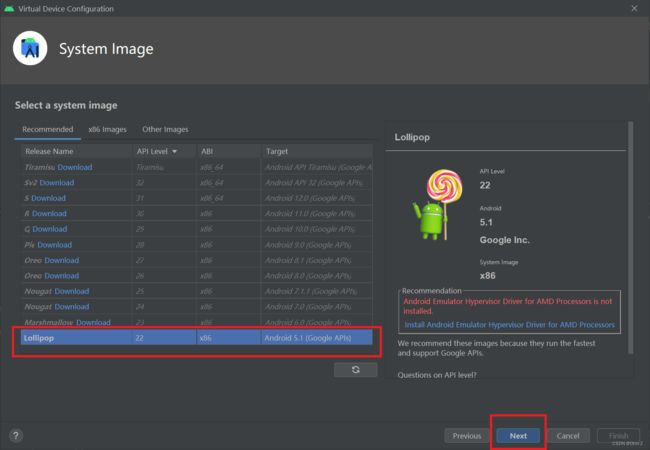This screenshot has width=650, height=450.
Task: Click the Cancel button
Action: [568, 436]
